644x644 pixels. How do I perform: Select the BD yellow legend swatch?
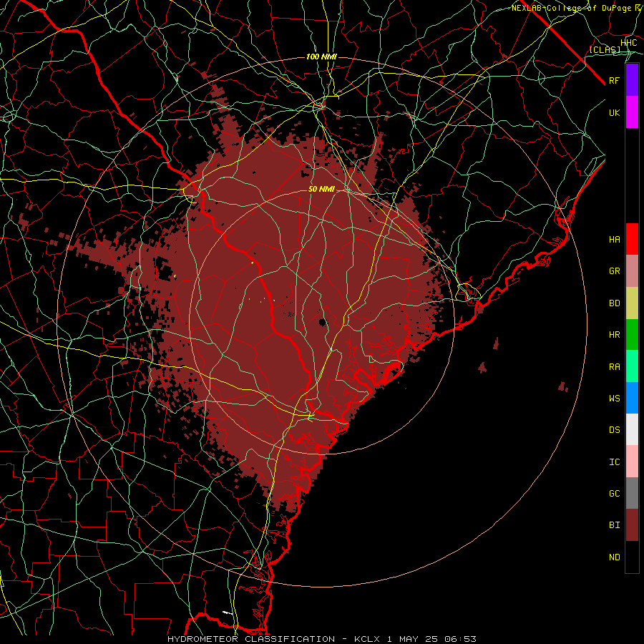tap(632, 303)
